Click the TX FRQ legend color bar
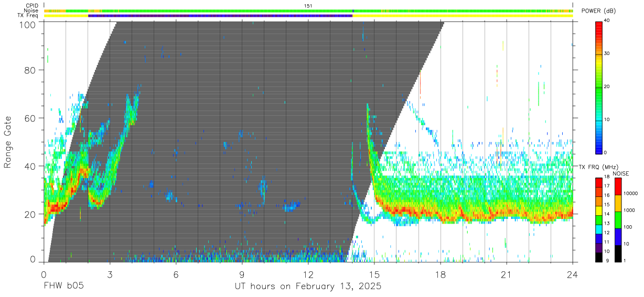Image resolution: width=644 pixels, height=297 pixels. point(599,219)
